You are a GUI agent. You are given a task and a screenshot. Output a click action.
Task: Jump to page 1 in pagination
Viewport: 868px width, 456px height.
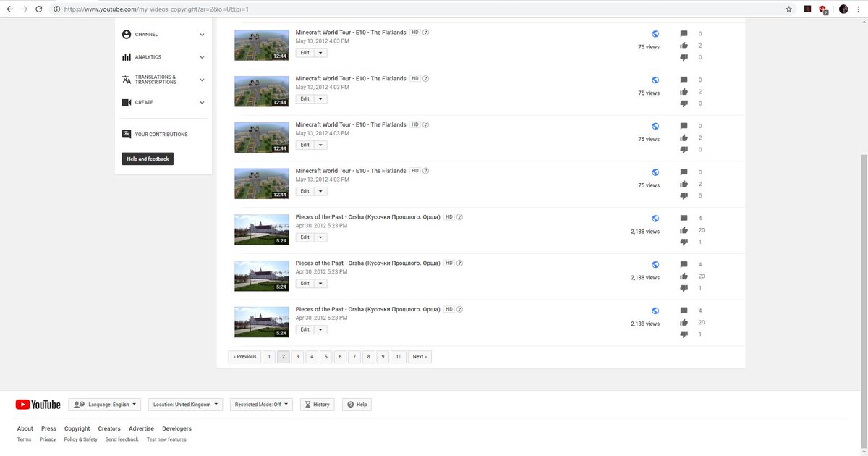pos(268,356)
